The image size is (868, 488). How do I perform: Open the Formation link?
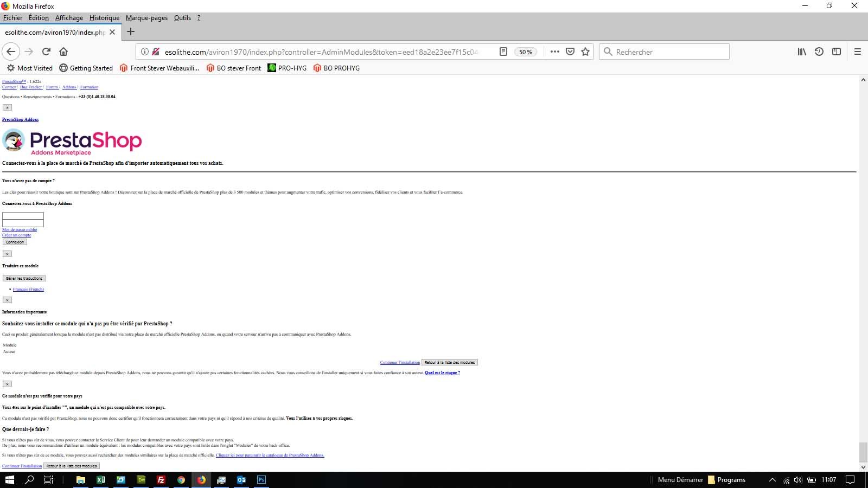[x=89, y=87]
